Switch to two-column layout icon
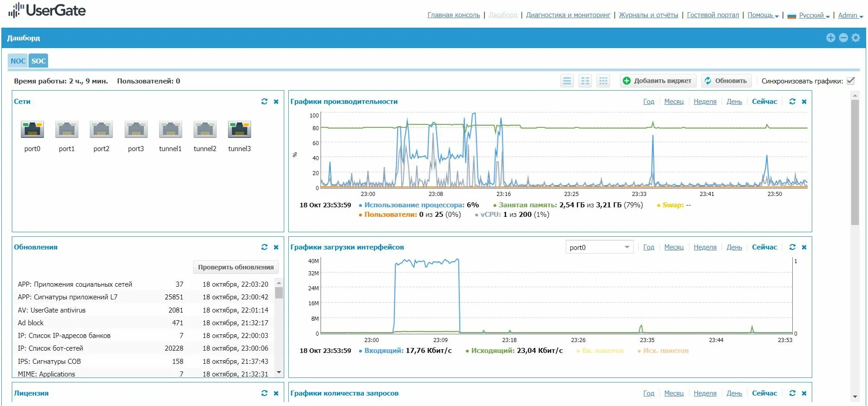The width and height of the screenshot is (868, 406). coord(585,81)
